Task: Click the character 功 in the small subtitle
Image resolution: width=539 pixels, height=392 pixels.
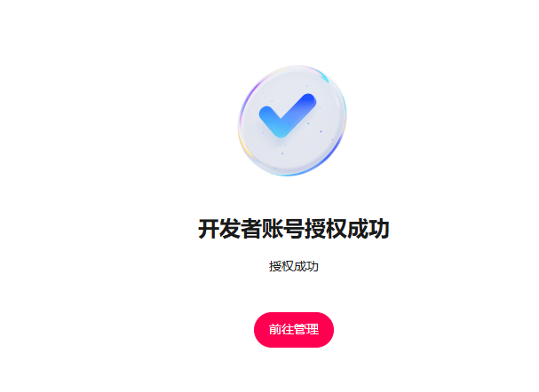Action: pos(313,266)
